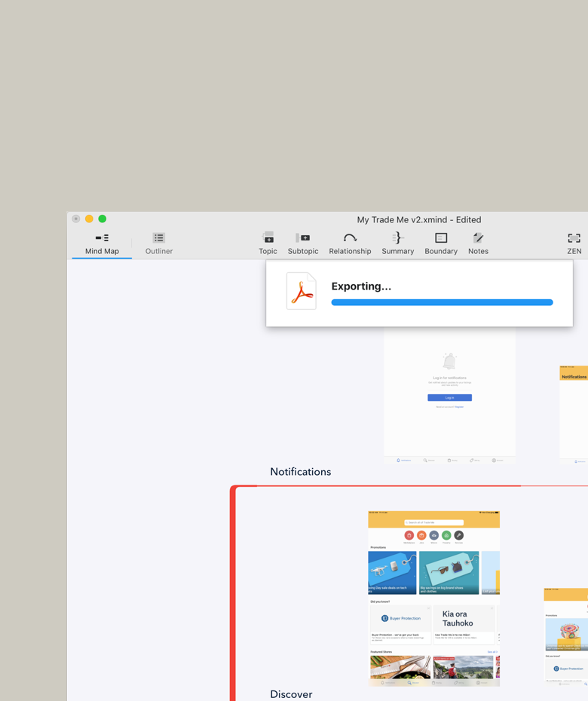
Task: Click the PDF file icon in the export dialog
Action: click(x=302, y=291)
